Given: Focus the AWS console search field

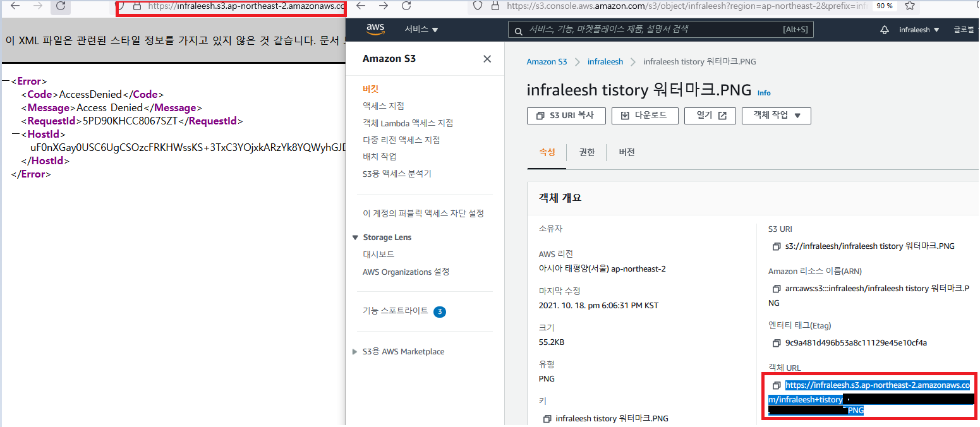Looking at the screenshot, I should pos(661,30).
